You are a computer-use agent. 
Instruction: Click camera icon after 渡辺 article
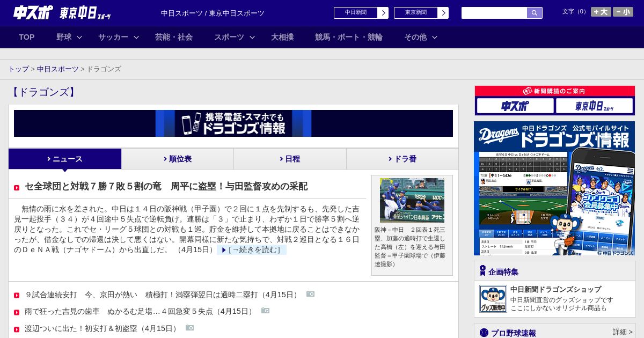[189, 327]
